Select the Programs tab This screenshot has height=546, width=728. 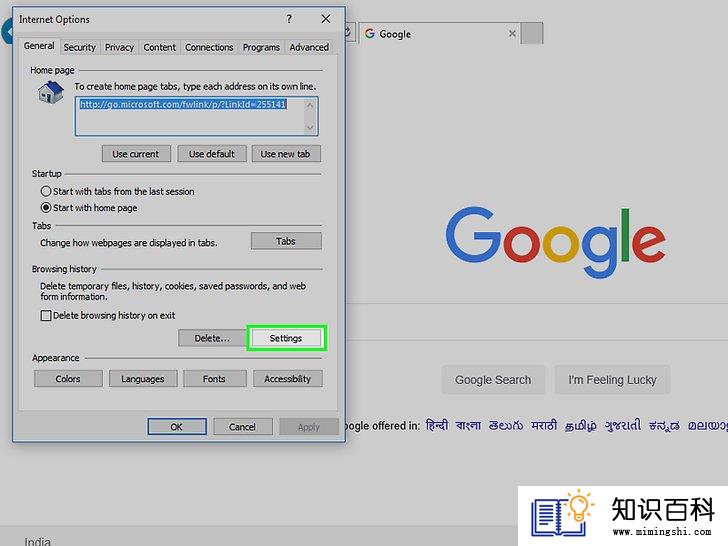[x=261, y=47]
